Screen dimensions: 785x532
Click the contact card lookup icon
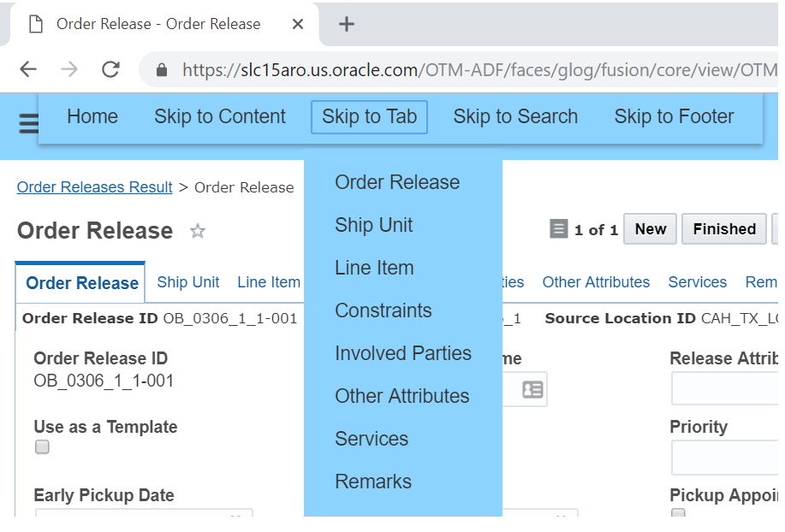point(532,389)
